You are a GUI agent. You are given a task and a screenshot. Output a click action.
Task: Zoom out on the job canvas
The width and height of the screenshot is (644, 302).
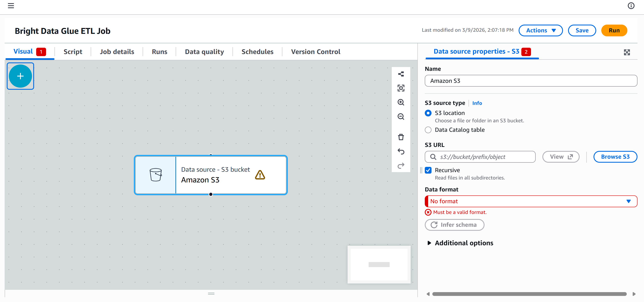click(x=401, y=116)
